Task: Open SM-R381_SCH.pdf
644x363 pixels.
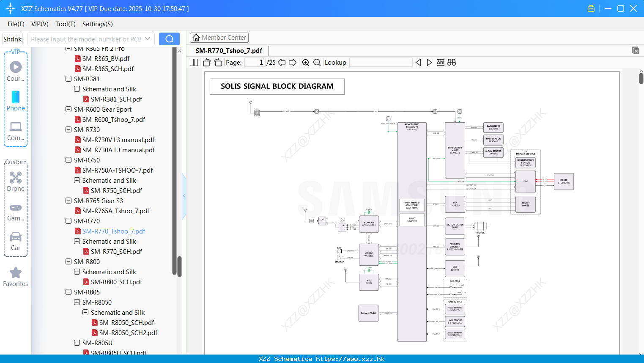Action: pos(116,99)
